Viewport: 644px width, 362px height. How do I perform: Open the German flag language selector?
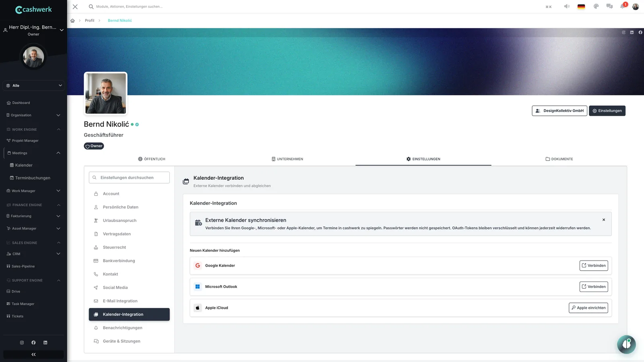click(581, 6)
